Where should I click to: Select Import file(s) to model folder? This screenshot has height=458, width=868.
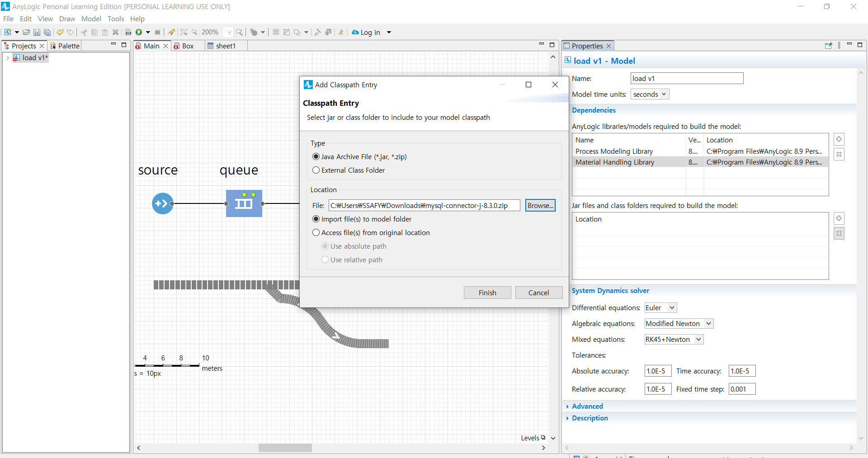tap(316, 219)
